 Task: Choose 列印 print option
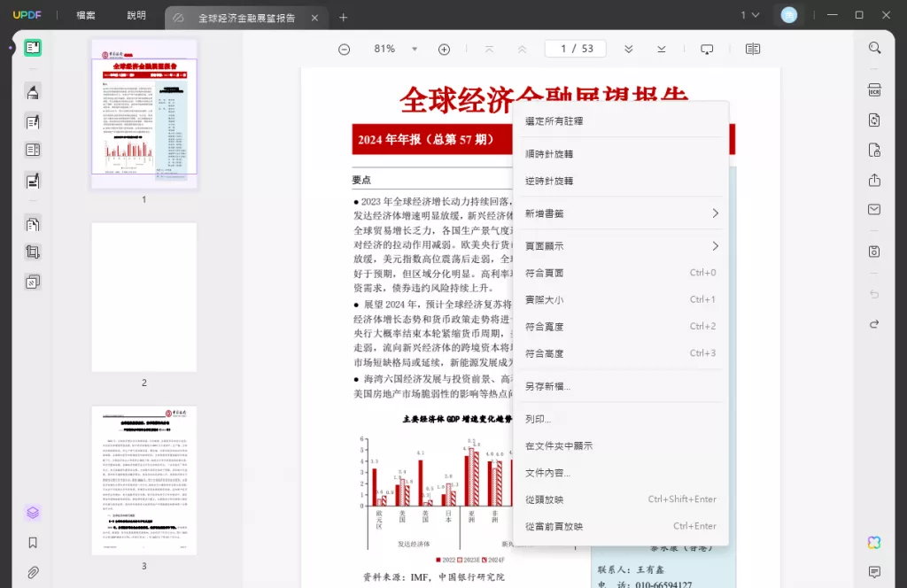pos(621,419)
